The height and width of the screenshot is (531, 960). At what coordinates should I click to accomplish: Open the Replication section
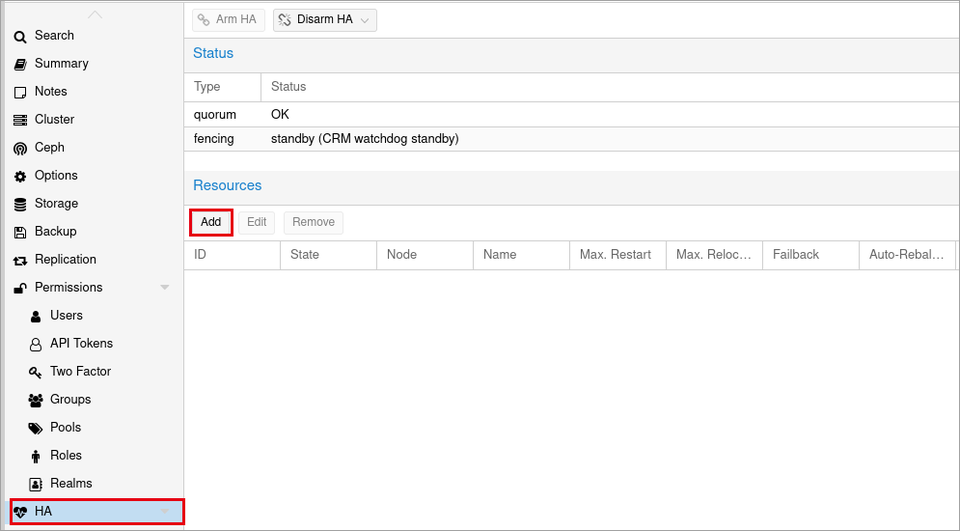click(94, 260)
